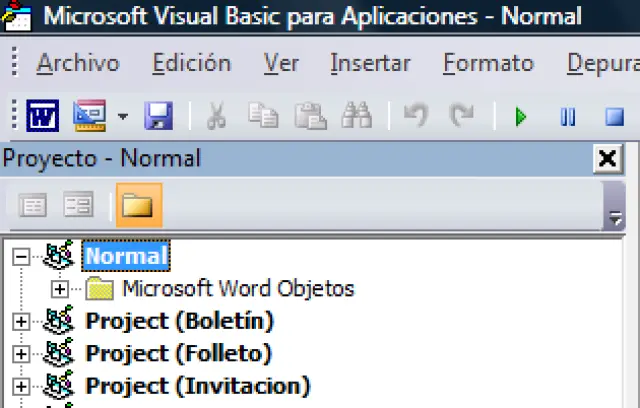
Task: Open Find with the binoculars icon
Action: pyautogui.click(x=356, y=116)
